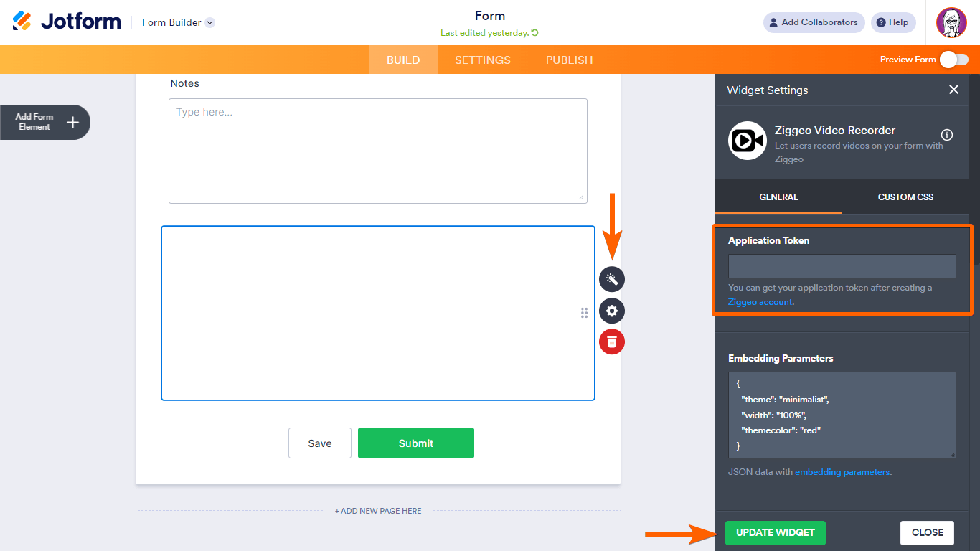
Task: Select the CUSTOM CSS tab
Action: [905, 197]
